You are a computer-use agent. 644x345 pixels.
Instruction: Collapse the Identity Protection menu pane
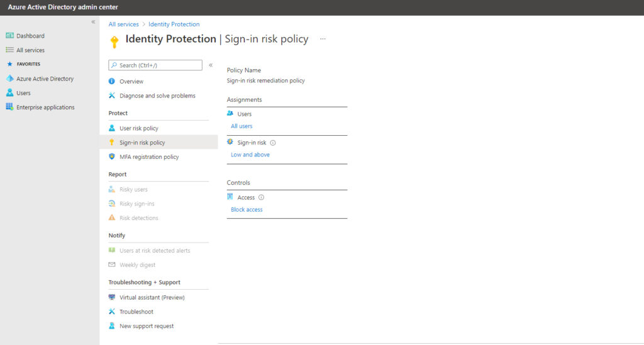pos(211,65)
